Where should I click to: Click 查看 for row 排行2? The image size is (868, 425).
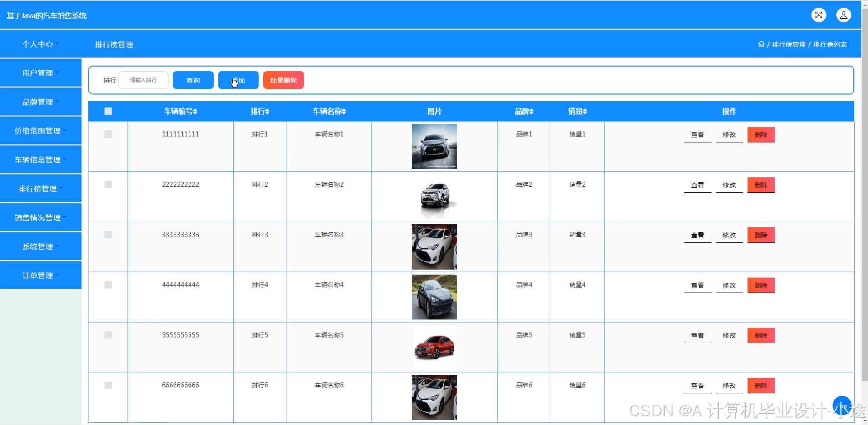[x=697, y=185]
